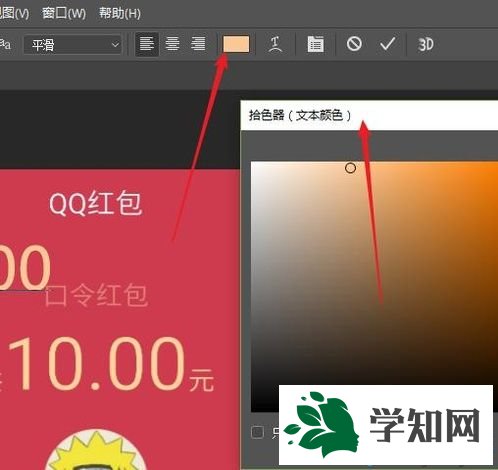The width and height of the screenshot is (498, 470).
Task: Cancel current text edits
Action: [x=354, y=44]
